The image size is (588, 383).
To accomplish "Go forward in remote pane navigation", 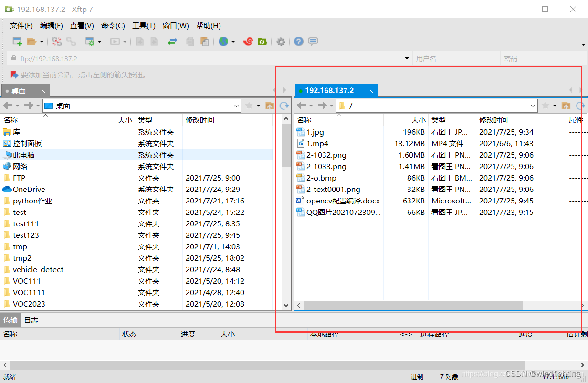I will point(322,106).
